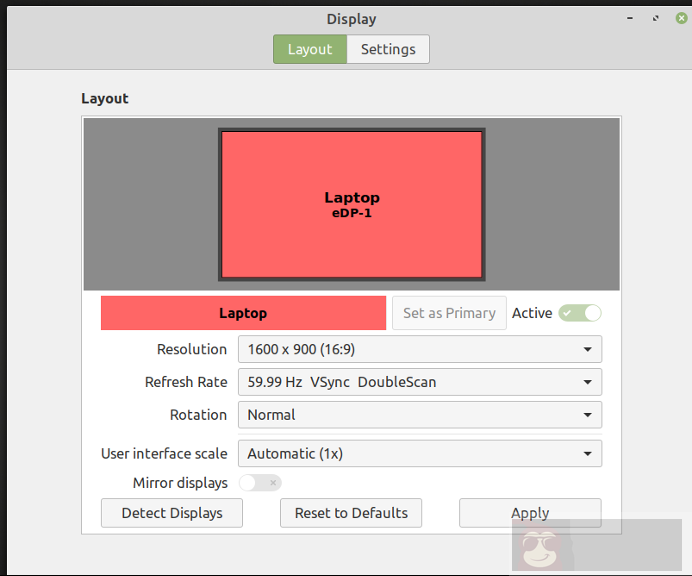Apply the display configuration
The height and width of the screenshot is (576, 692).
[x=530, y=513]
